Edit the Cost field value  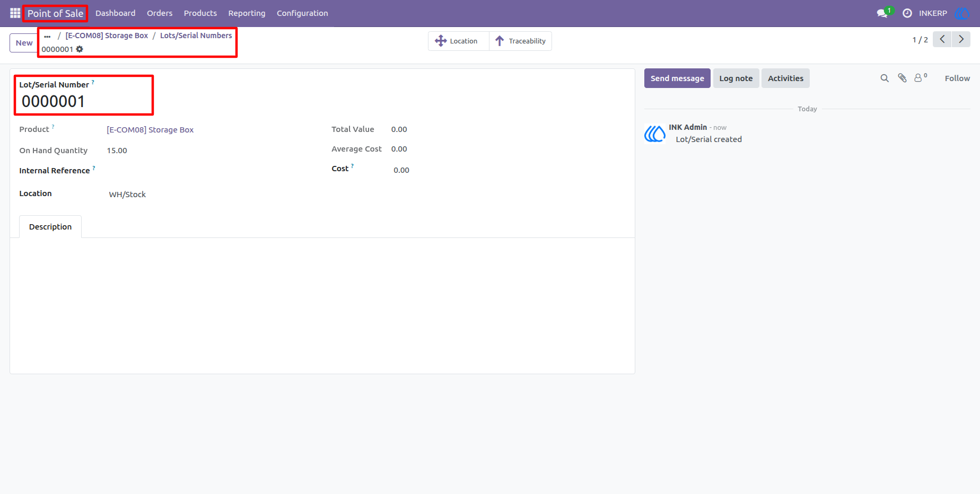point(401,170)
